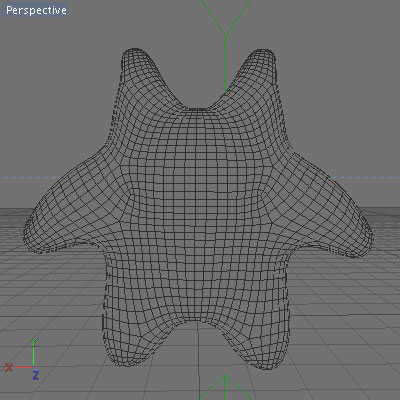The image size is (400, 400).
Task: Click the Perspective viewport label
Action: tap(36, 10)
